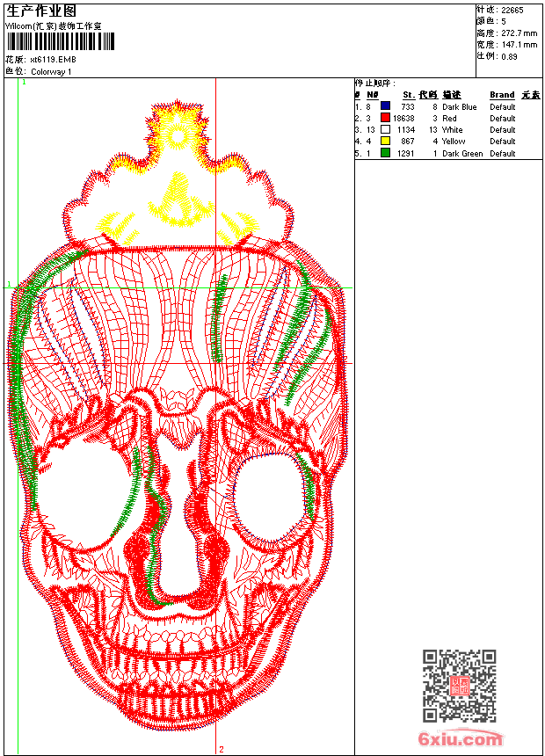Click the Red row stitch count 18638
This screenshot has width=545, height=756.
pyautogui.click(x=403, y=119)
